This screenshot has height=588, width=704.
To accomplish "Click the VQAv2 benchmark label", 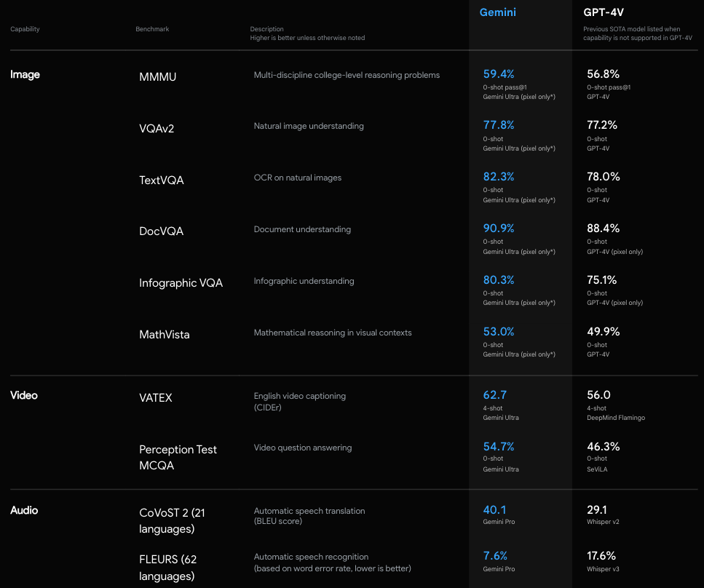I will point(157,128).
